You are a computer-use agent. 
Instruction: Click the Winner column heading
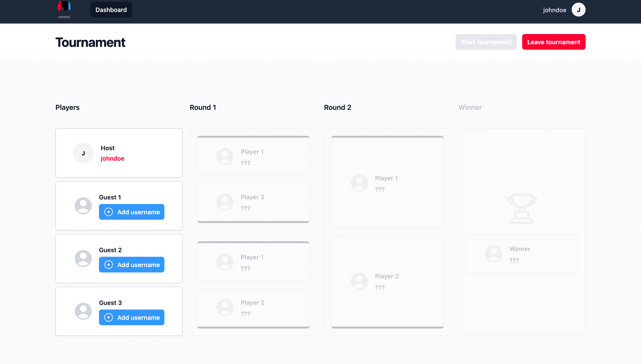pos(470,107)
